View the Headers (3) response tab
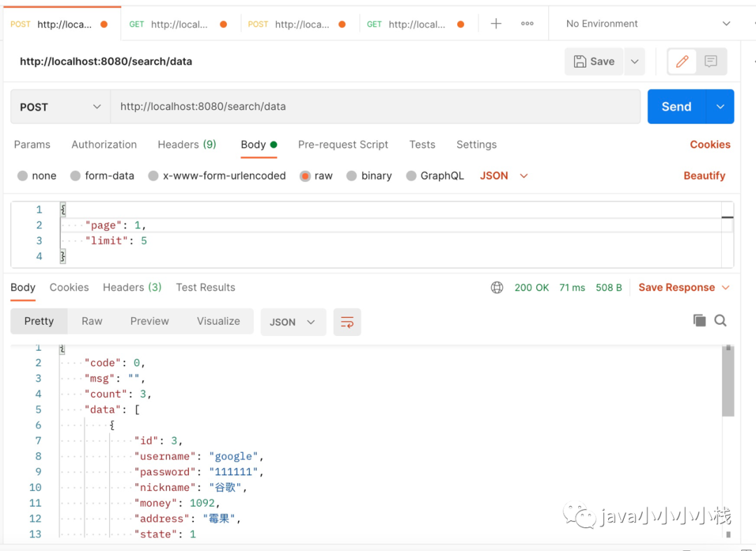Viewport: 756px width, 551px height. [132, 287]
